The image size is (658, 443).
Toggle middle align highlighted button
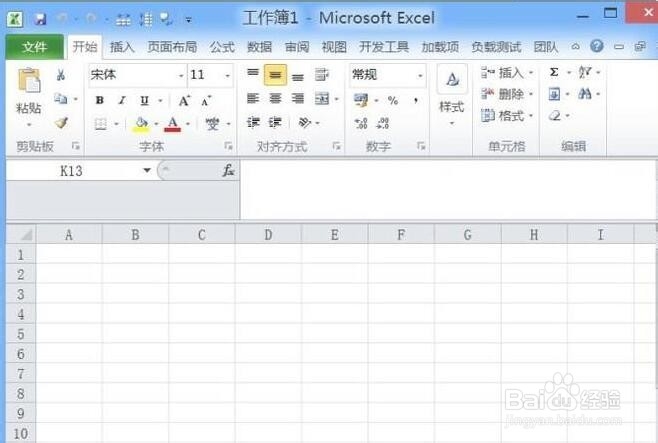point(275,75)
